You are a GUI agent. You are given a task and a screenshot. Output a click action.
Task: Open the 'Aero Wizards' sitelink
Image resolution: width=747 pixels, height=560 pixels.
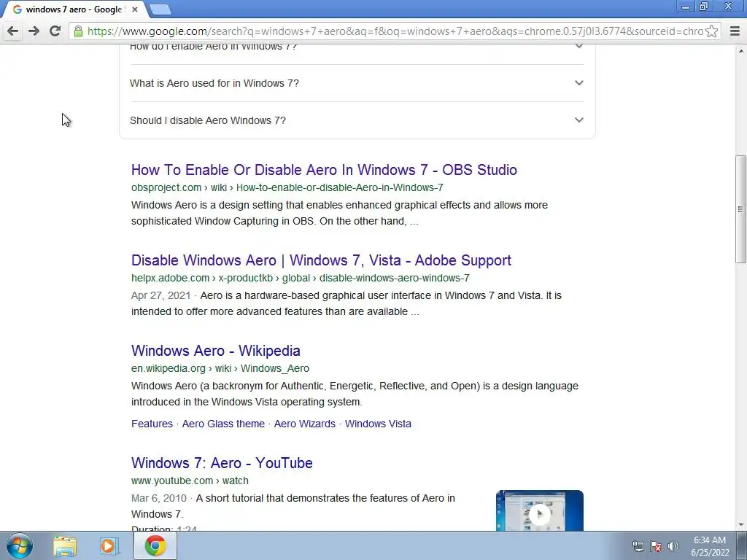[x=304, y=424]
